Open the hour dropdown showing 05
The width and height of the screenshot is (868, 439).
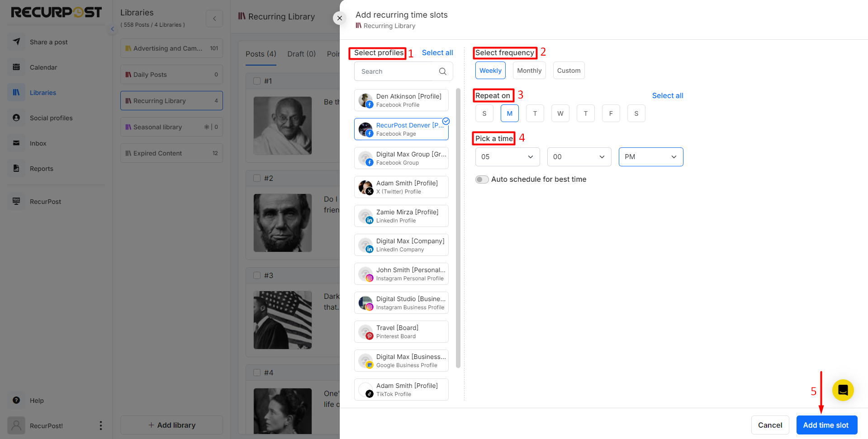508,157
